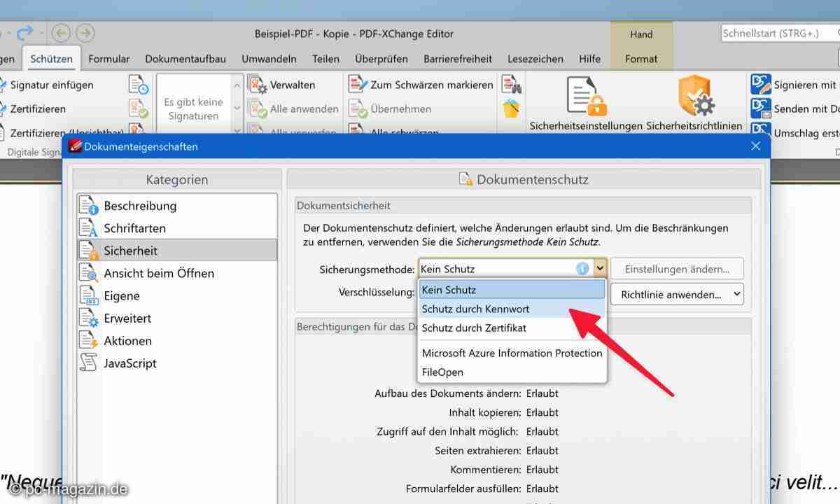Click Verwalten signatures icon
The height and width of the screenshot is (504, 840).
tap(258, 85)
